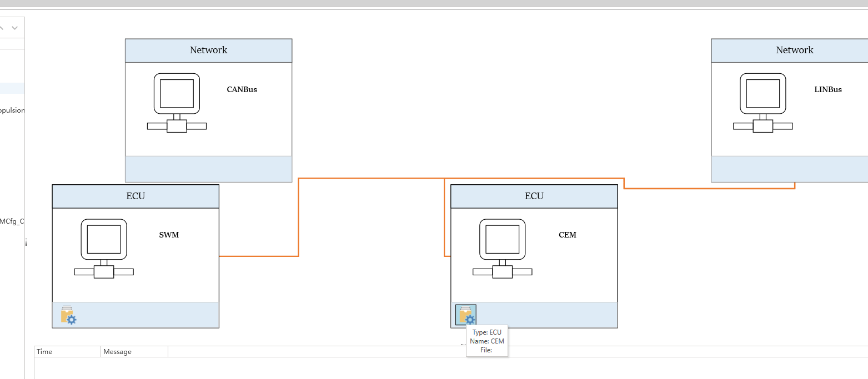Select the SWM ECU block header
Screen dimensions: 868x379
136,196
